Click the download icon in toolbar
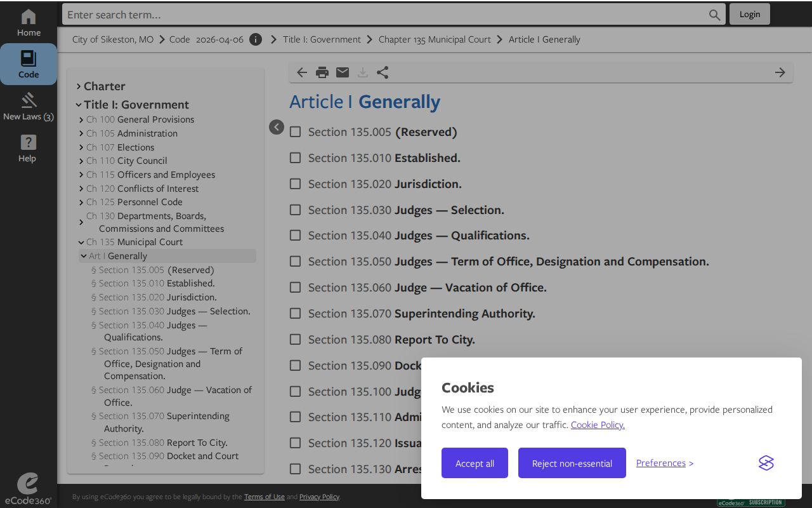This screenshot has height=508, width=812. pos(363,72)
